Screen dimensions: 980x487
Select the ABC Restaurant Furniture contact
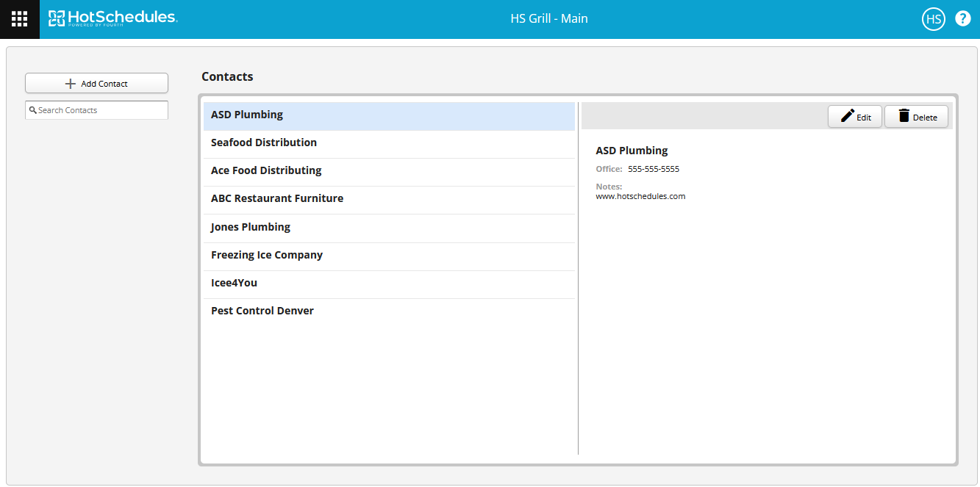coord(389,200)
